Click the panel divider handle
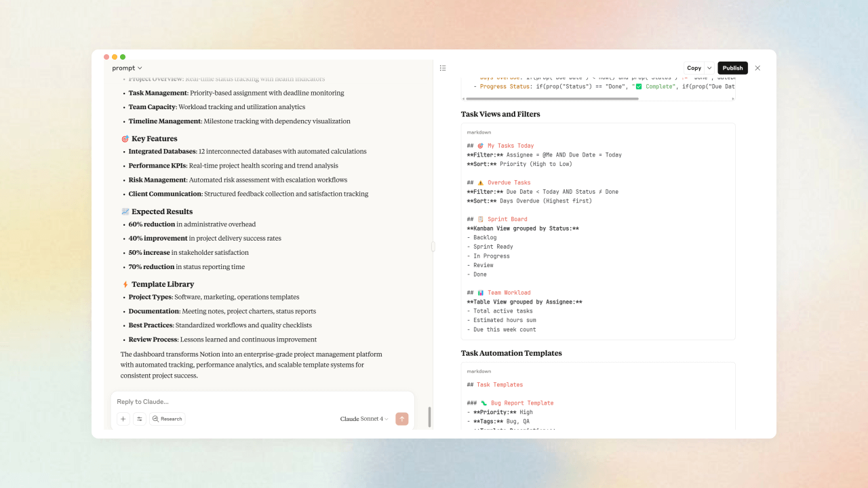This screenshot has height=488, width=868. [x=433, y=247]
